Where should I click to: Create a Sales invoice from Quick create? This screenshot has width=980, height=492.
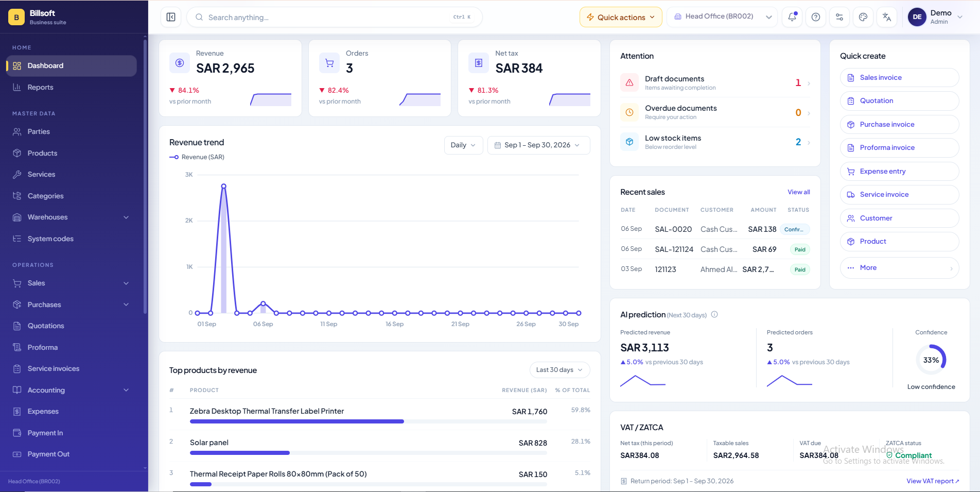coord(899,78)
